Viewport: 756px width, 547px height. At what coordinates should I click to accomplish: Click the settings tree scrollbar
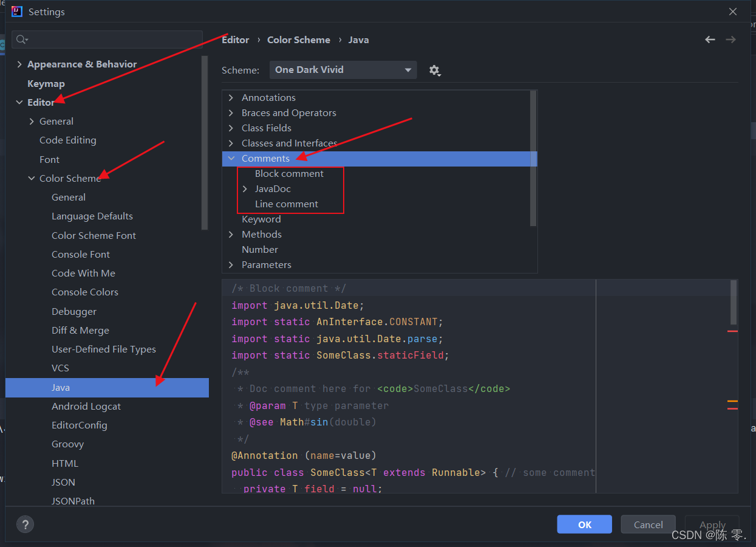tap(205, 143)
